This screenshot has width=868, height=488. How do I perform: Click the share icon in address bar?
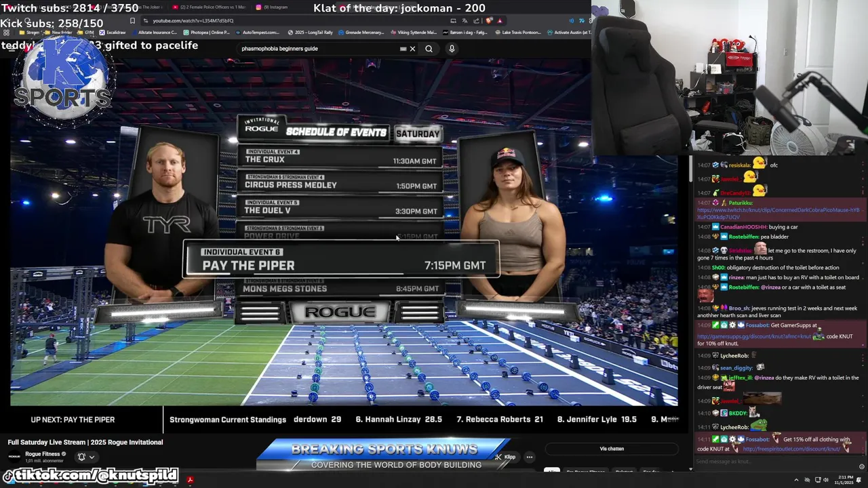pos(475,20)
